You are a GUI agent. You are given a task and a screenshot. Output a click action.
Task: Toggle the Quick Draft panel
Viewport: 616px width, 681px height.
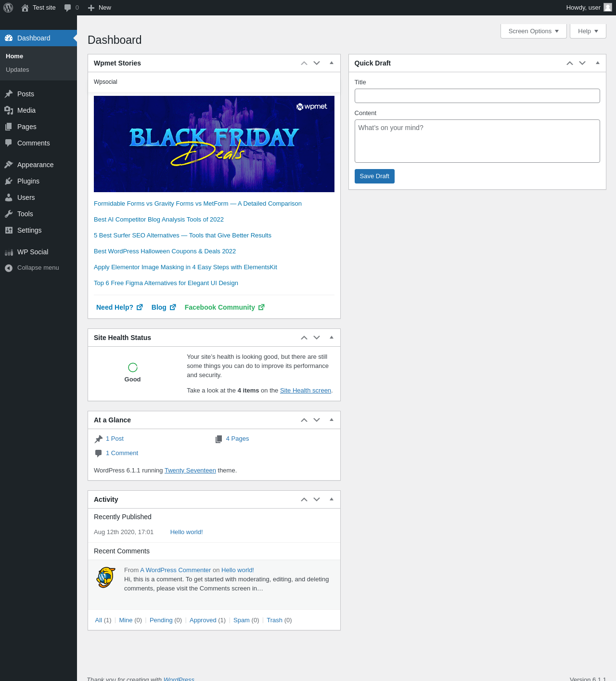(598, 63)
